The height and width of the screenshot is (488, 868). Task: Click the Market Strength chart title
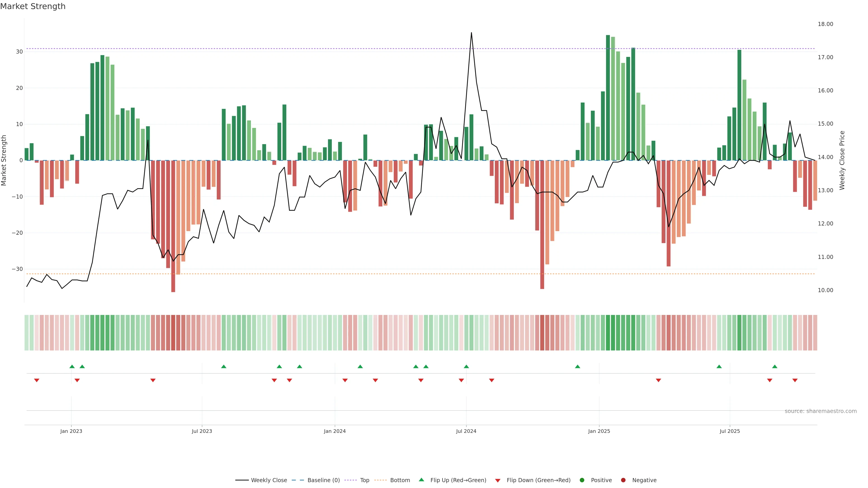click(x=33, y=6)
